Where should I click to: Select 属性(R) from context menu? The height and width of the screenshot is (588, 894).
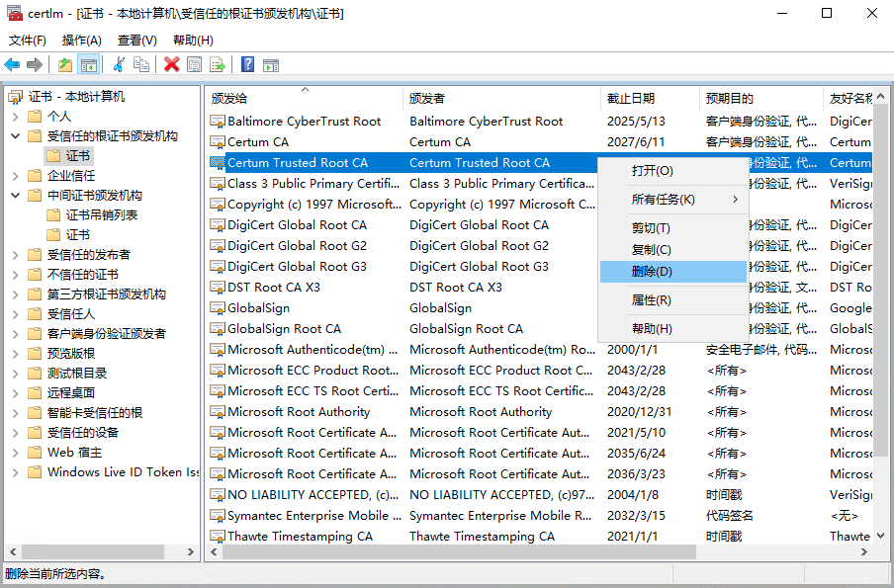(652, 300)
